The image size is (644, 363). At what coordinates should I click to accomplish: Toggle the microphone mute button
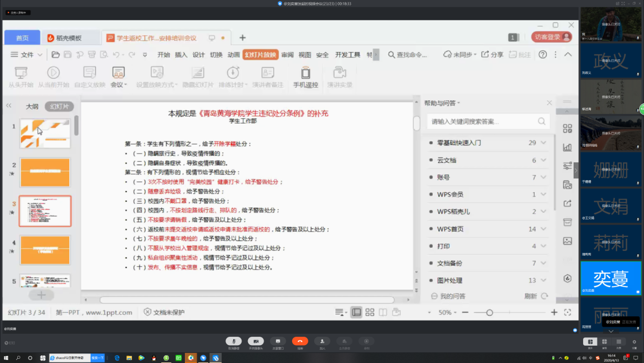pos(233,341)
